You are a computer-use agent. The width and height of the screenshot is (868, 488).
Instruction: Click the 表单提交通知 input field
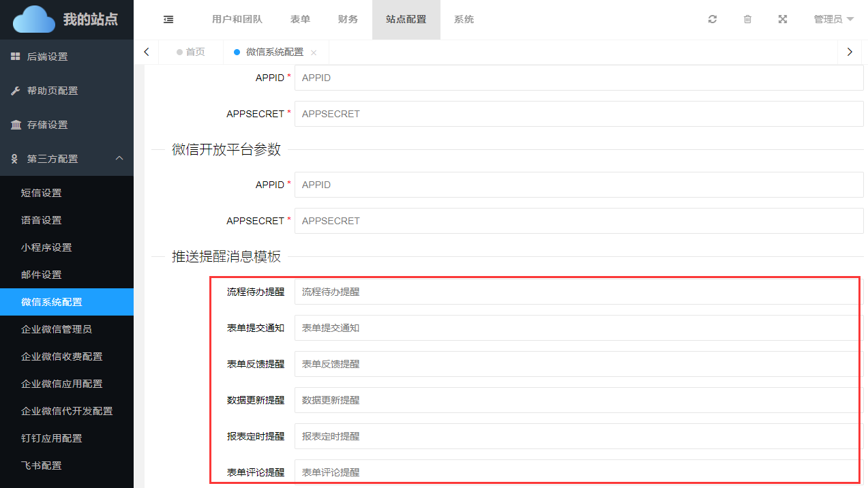click(x=578, y=328)
